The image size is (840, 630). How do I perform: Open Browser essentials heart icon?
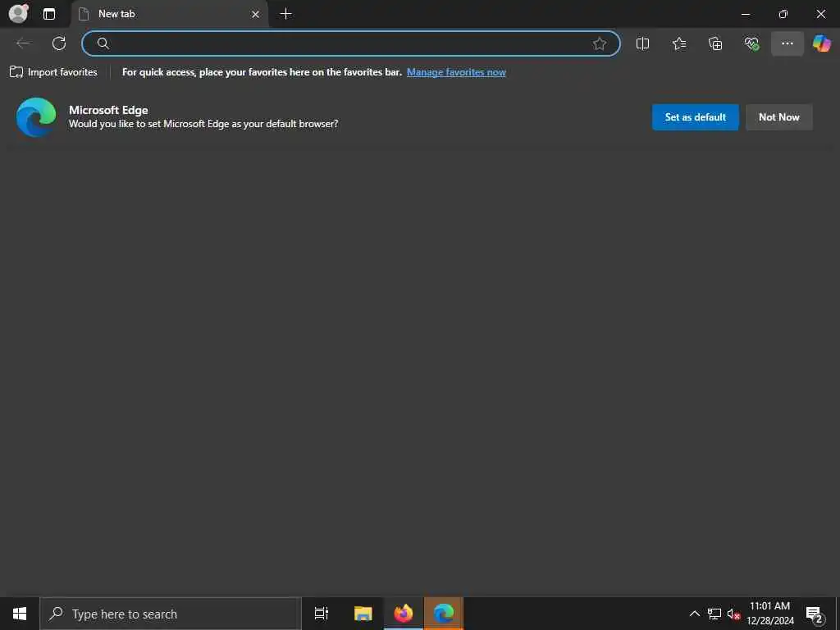(751, 43)
